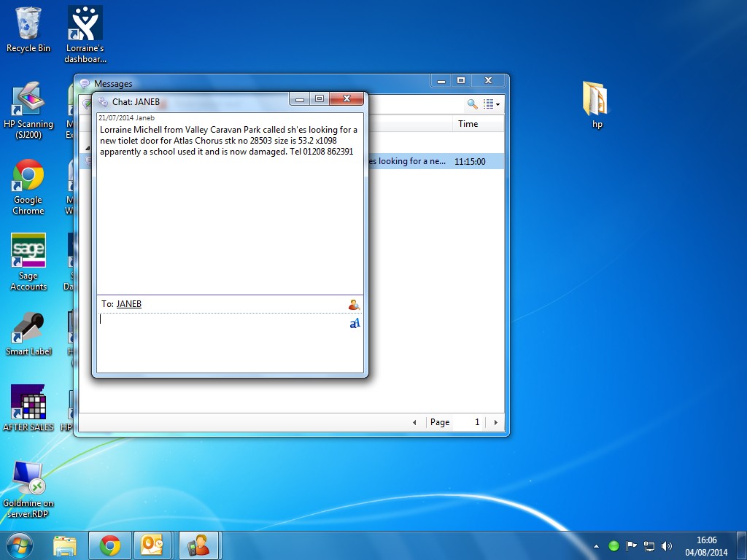Open the view options dropdown in Messages toolbar
The width and height of the screenshot is (747, 560).
(493, 104)
